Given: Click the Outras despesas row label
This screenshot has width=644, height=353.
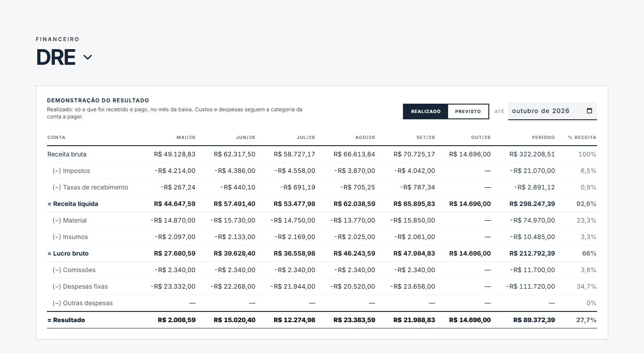Looking at the screenshot, I should point(83,303).
